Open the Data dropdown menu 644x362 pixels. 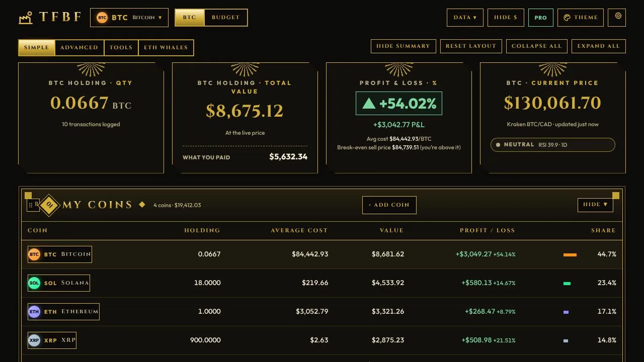465,18
